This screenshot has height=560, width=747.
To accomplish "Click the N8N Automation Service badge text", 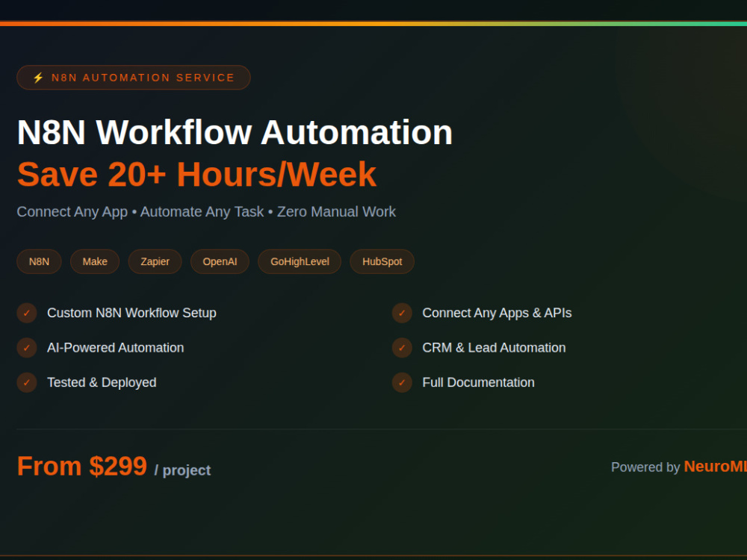I will pos(143,78).
